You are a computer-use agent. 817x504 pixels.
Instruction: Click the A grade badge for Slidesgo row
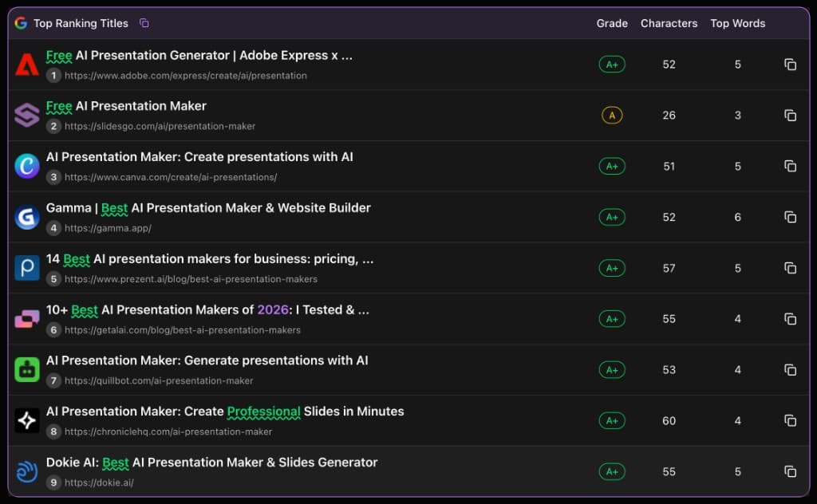612,115
